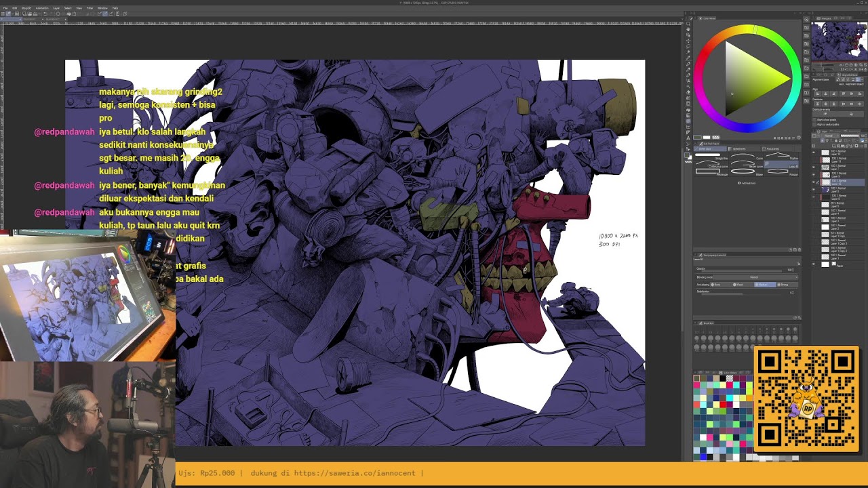Image resolution: width=868 pixels, height=488 pixels.
Task: Hide Layer 10 with its eye icon
Action: 814,154
